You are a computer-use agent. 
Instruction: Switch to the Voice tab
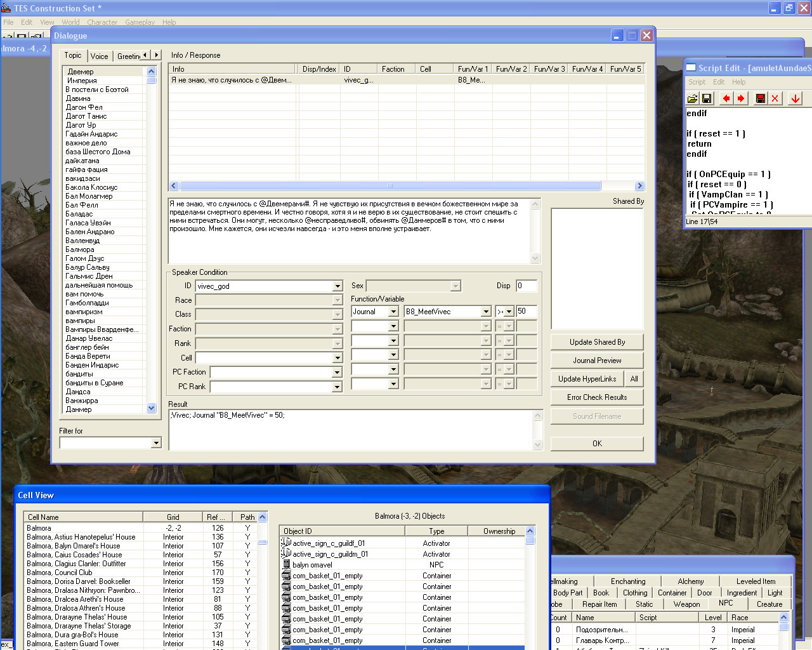(x=99, y=56)
